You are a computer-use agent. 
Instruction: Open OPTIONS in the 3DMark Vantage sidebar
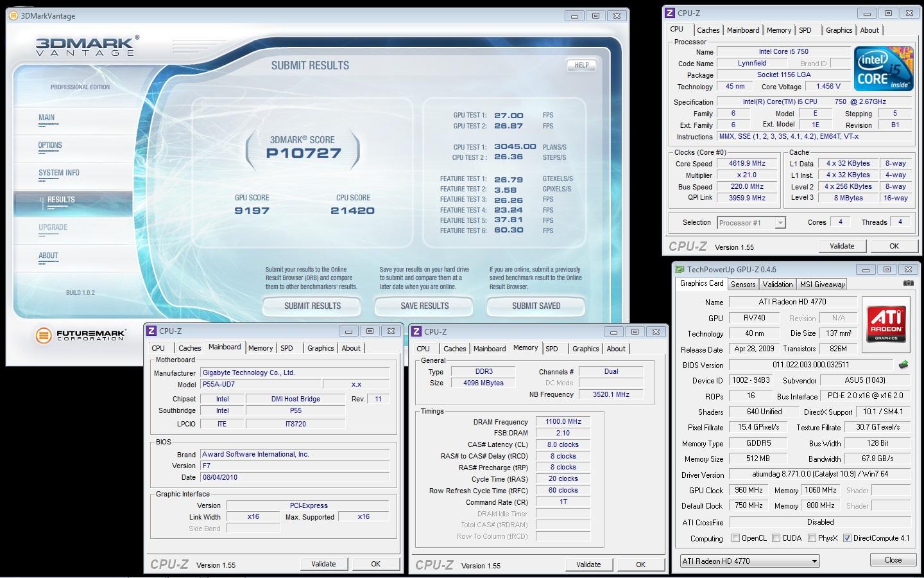coord(50,145)
